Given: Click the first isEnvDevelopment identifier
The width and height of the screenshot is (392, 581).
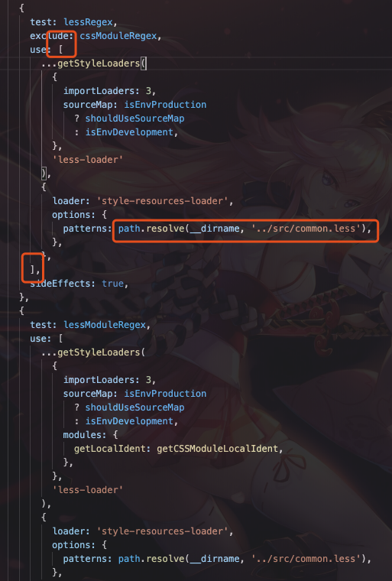Looking at the screenshot, I should [x=129, y=132].
